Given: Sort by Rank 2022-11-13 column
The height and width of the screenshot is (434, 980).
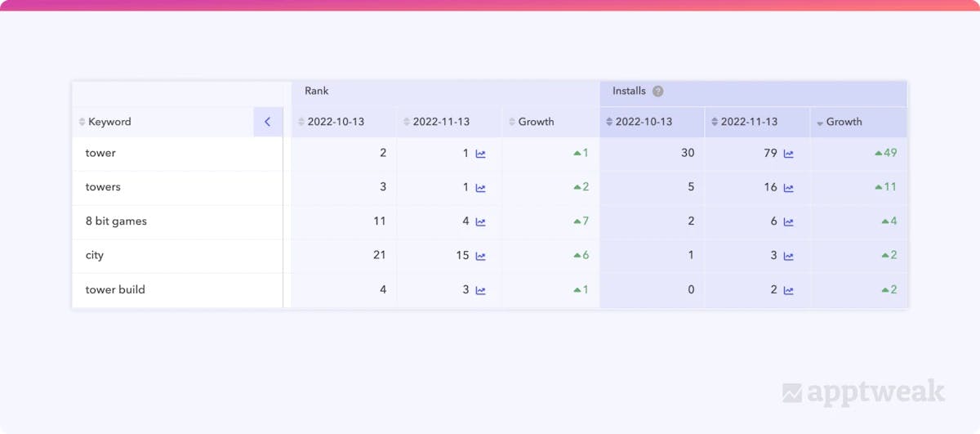Looking at the screenshot, I should point(441,122).
